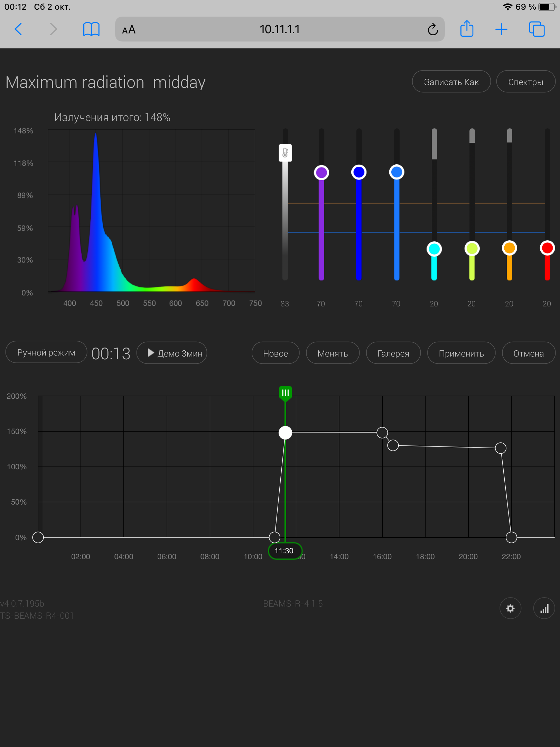
Task: Click the Записать Как save-as button
Action: [x=451, y=82]
